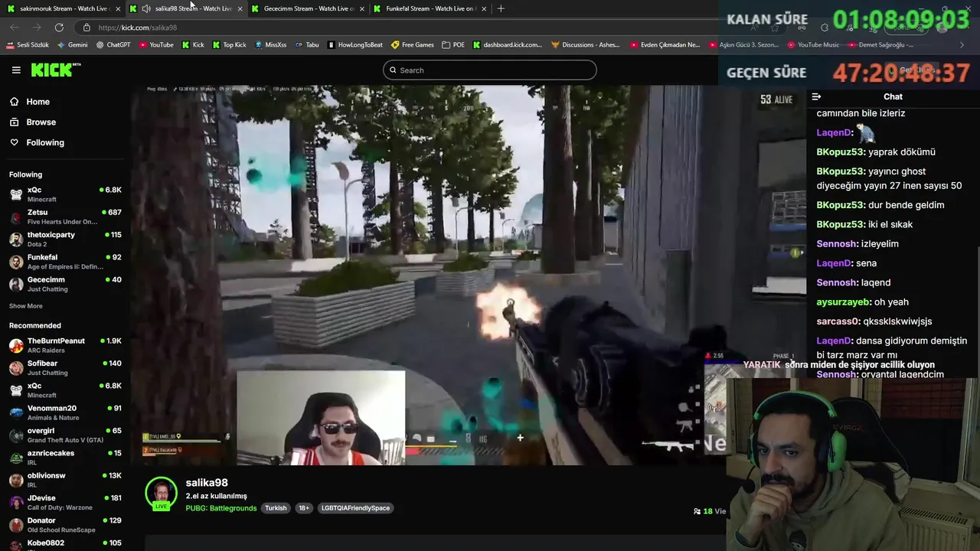Click Venomman20 avatar icon
This screenshot has height=551, width=980.
click(x=16, y=412)
